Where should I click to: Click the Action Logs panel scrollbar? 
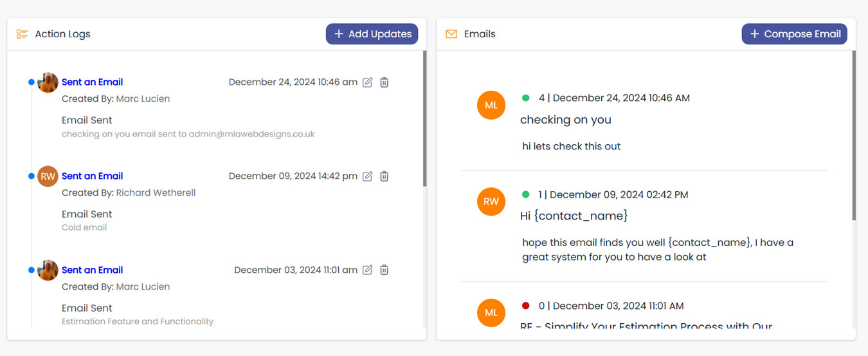(424, 119)
